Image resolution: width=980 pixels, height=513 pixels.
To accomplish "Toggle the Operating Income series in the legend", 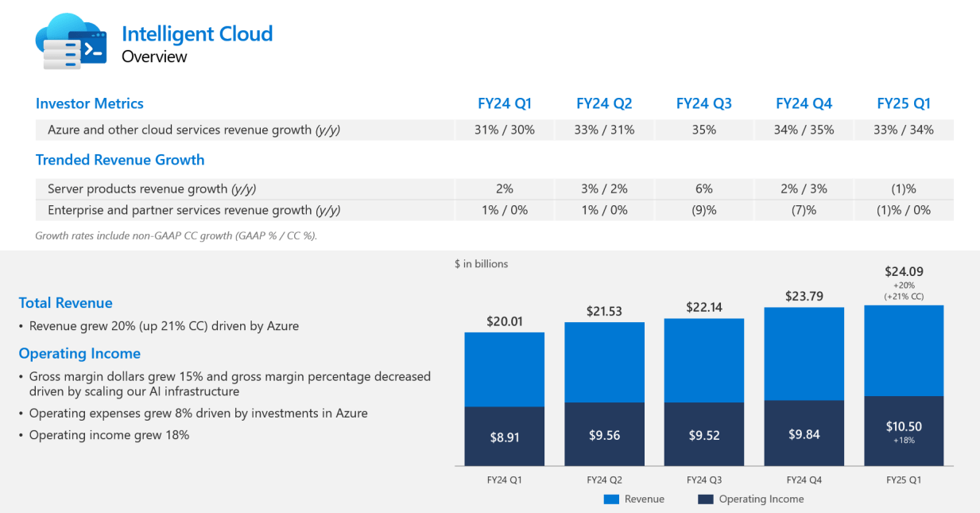I will point(751,499).
